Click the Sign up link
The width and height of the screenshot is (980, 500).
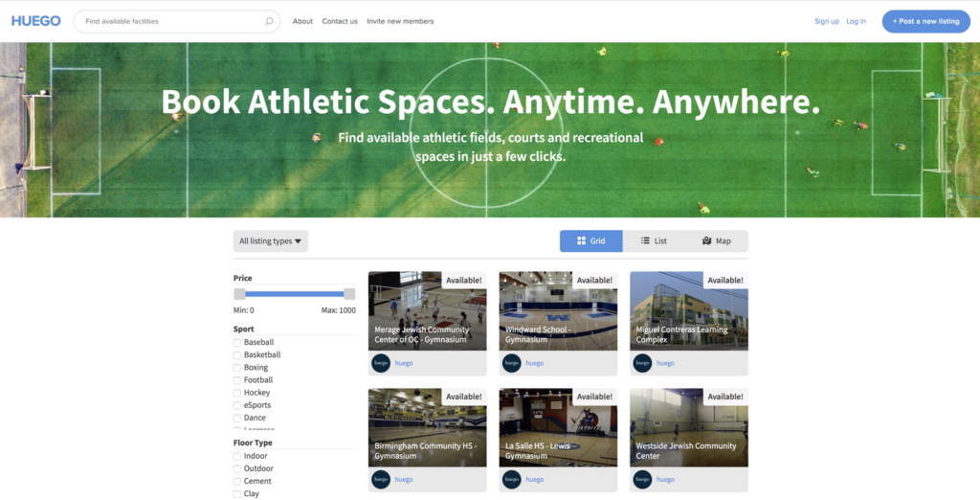coord(826,21)
